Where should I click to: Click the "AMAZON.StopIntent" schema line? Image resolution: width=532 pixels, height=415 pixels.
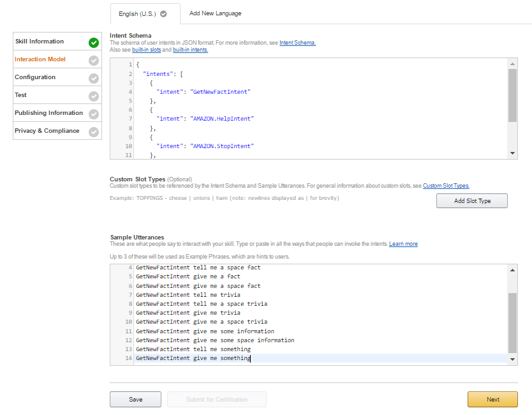tap(205, 146)
